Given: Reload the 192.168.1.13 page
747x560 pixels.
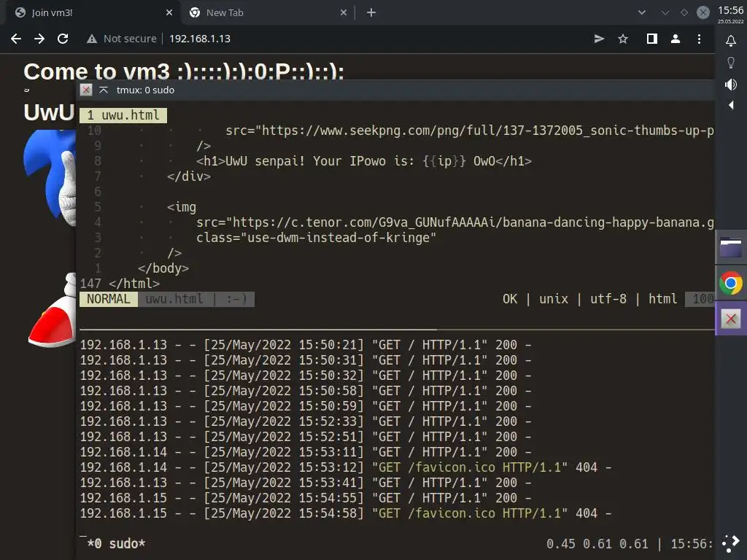Looking at the screenshot, I should coord(63,39).
